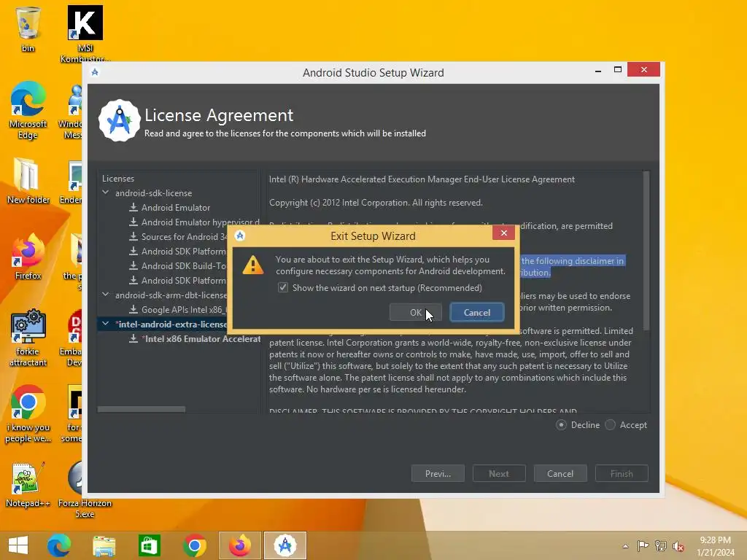This screenshot has height=560, width=747.
Task: Open File Explorer from the taskbar
Action: [x=104, y=545]
